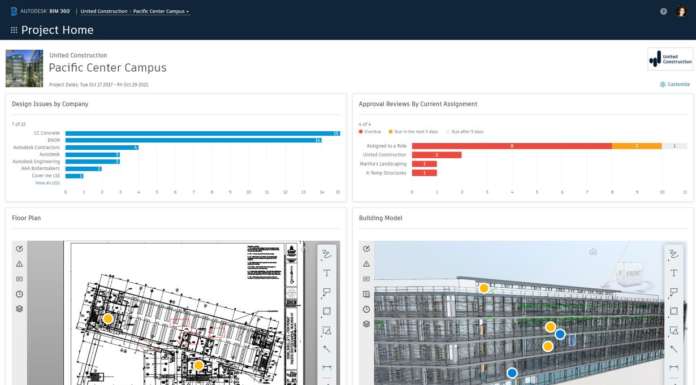
Task: Click the yellow issue pin at upper-left of floor plan
Action: (x=108, y=318)
